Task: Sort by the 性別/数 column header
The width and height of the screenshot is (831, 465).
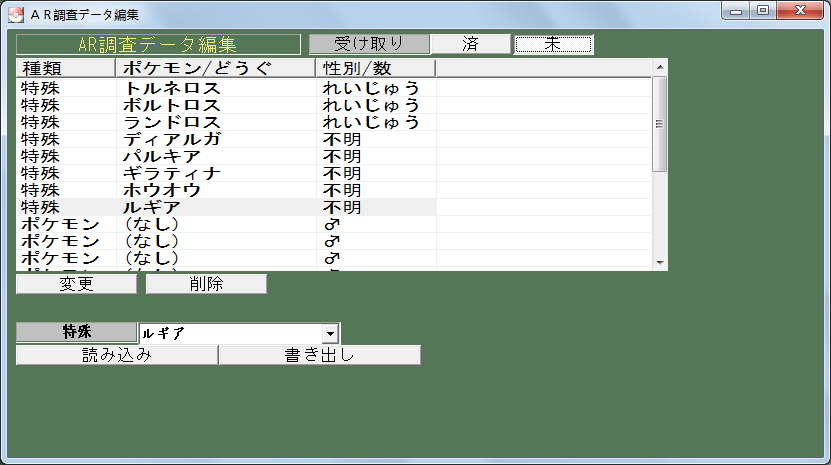Action: (375, 68)
